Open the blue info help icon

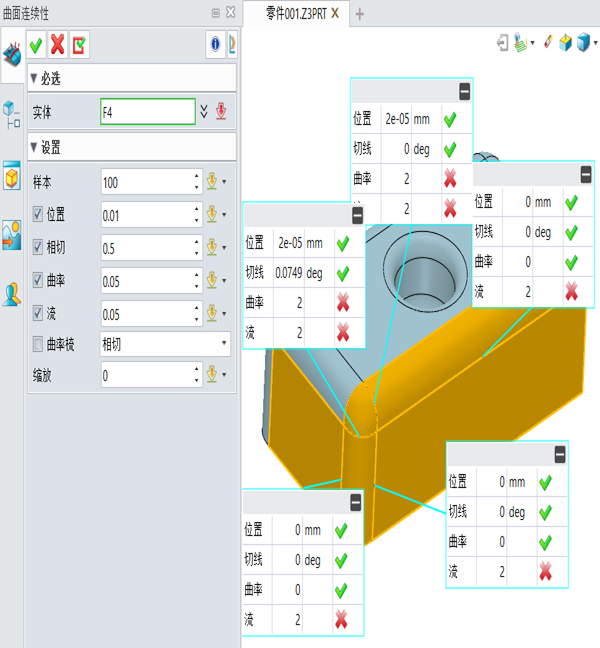pyautogui.click(x=215, y=44)
